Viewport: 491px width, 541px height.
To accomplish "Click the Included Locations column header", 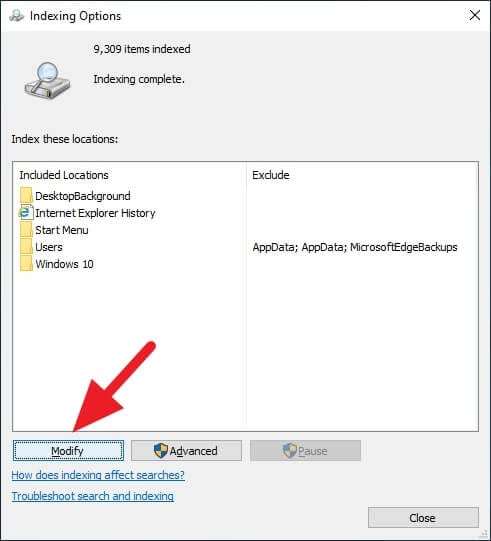I will click(64, 175).
